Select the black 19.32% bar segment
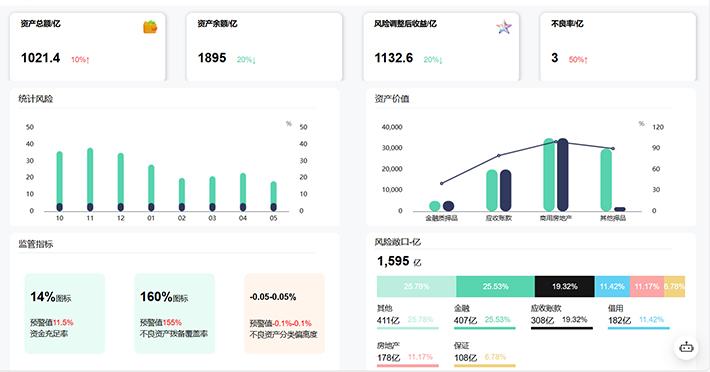 (565, 286)
